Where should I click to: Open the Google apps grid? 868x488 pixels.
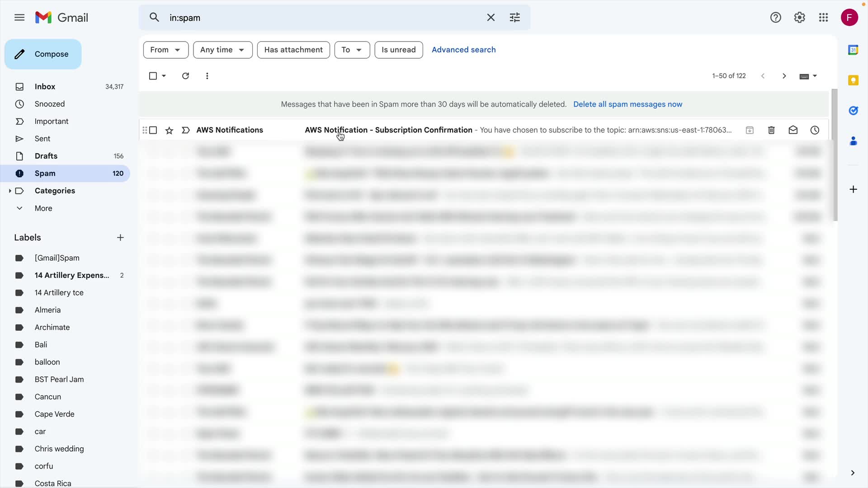tap(823, 18)
